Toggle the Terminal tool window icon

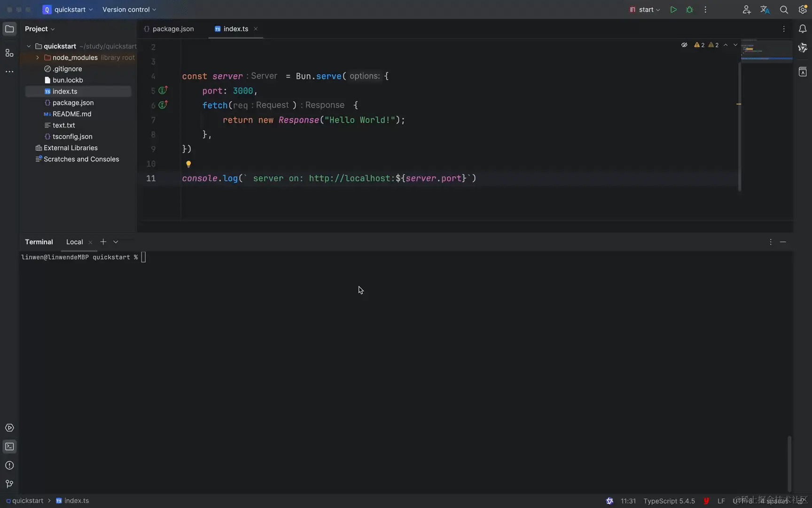click(9, 446)
